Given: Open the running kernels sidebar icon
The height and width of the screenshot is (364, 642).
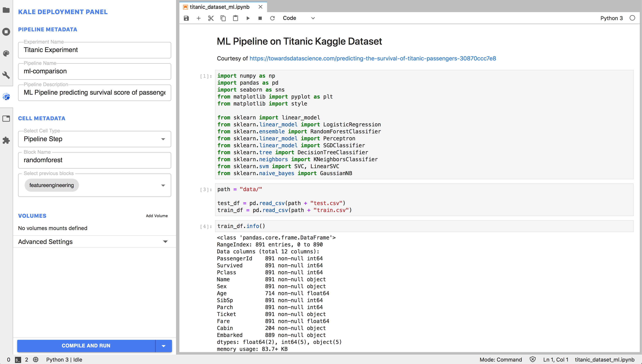Looking at the screenshot, I should pyautogui.click(x=6, y=32).
